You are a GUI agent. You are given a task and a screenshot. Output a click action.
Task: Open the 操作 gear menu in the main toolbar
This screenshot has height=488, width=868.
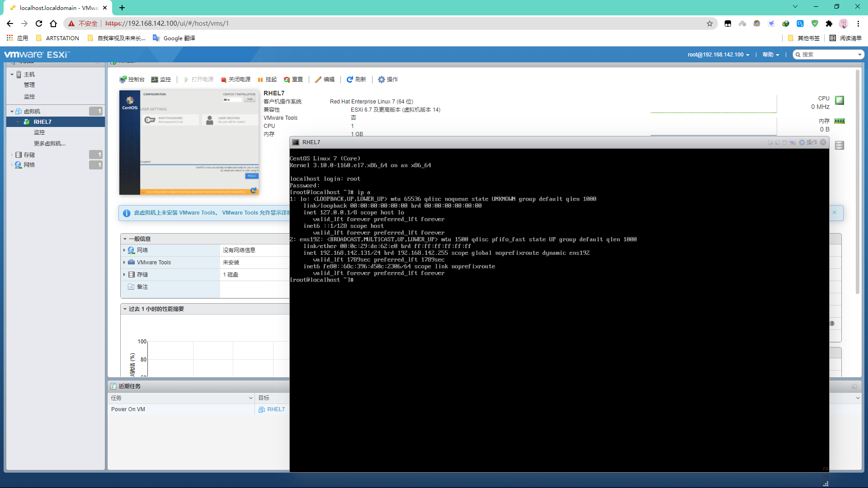(x=388, y=80)
